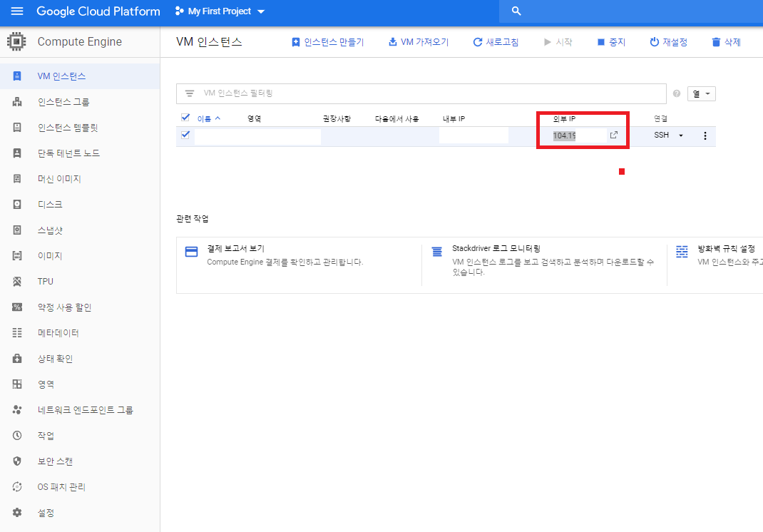This screenshot has width=763, height=532.
Task: Click the Compute Engine chip icon
Action: [16, 41]
